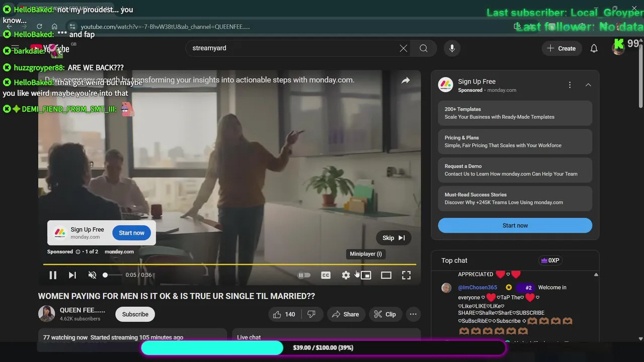
Task: Click Start now on video ad overlay
Action: pyautogui.click(x=131, y=233)
